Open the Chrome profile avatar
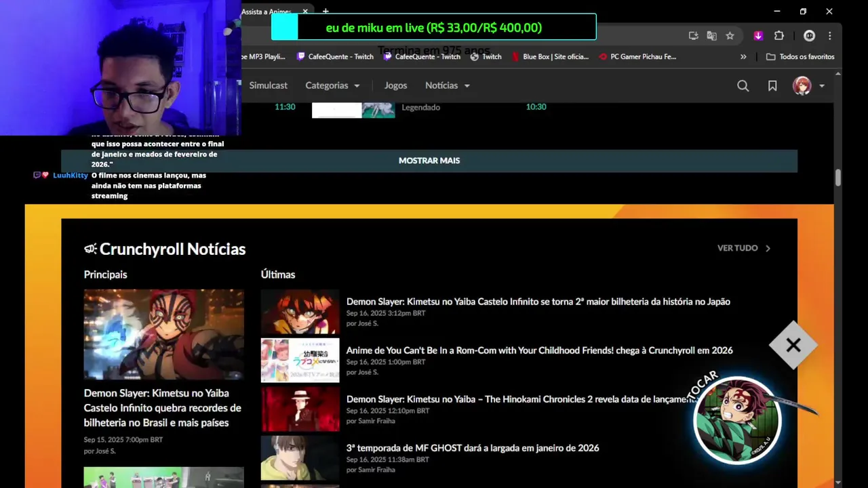Image resolution: width=868 pixels, height=488 pixels. point(809,36)
